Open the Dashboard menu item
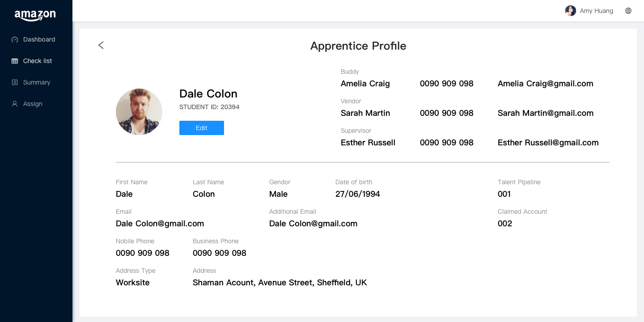 pyautogui.click(x=39, y=39)
